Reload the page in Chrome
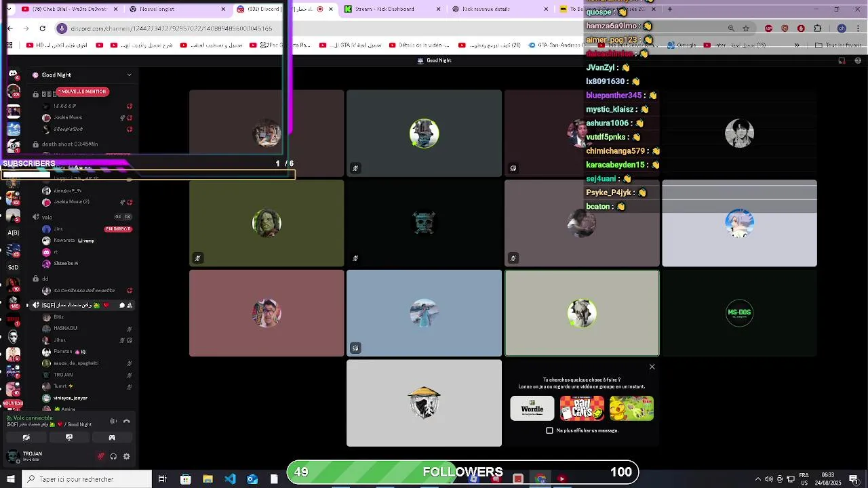 pos(43,28)
